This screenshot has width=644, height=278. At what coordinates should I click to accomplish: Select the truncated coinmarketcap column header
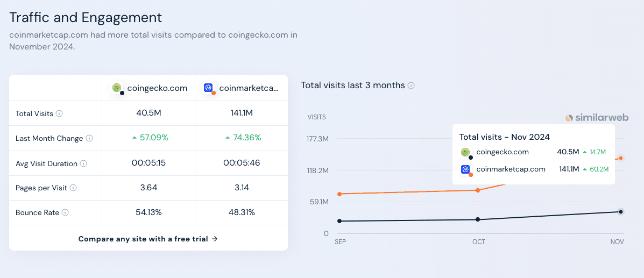coord(249,88)
